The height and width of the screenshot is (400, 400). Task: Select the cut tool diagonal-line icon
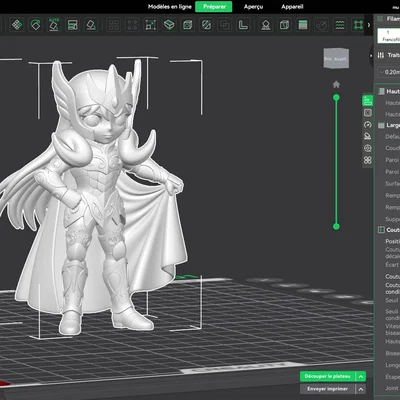(206, 25)
